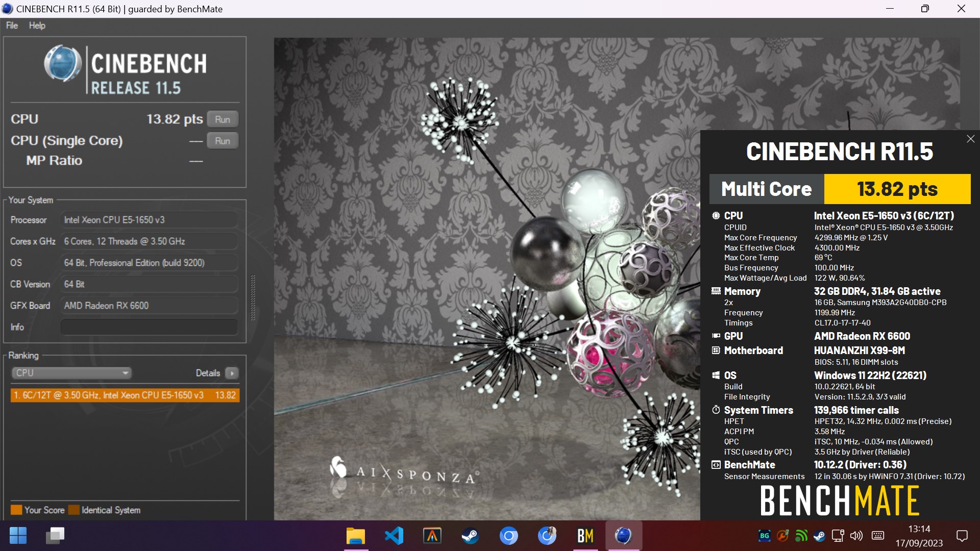980x551 pixels.
Task: Open the orange A app on taskbar
Action: pyautogui.click(x=432, y=536)
